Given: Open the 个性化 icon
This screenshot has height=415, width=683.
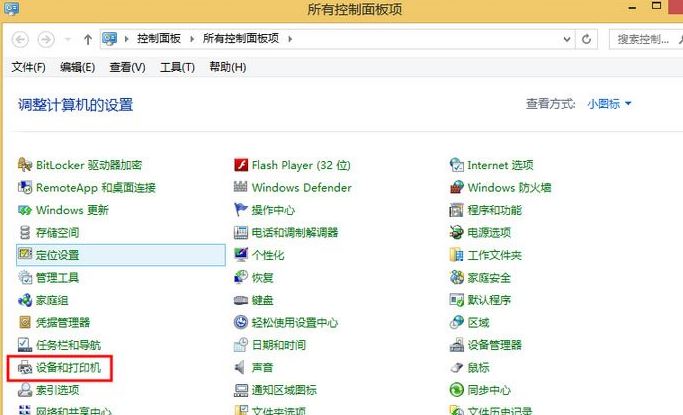Looking at the screenshot, I should (x=241, y=255).
